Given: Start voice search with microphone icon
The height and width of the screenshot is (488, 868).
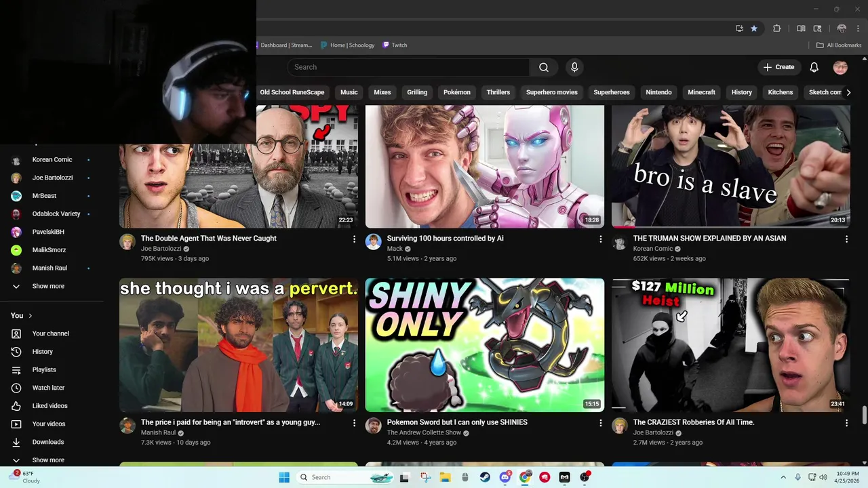Looking at the screenshot, I should click(x=574, y=67).
